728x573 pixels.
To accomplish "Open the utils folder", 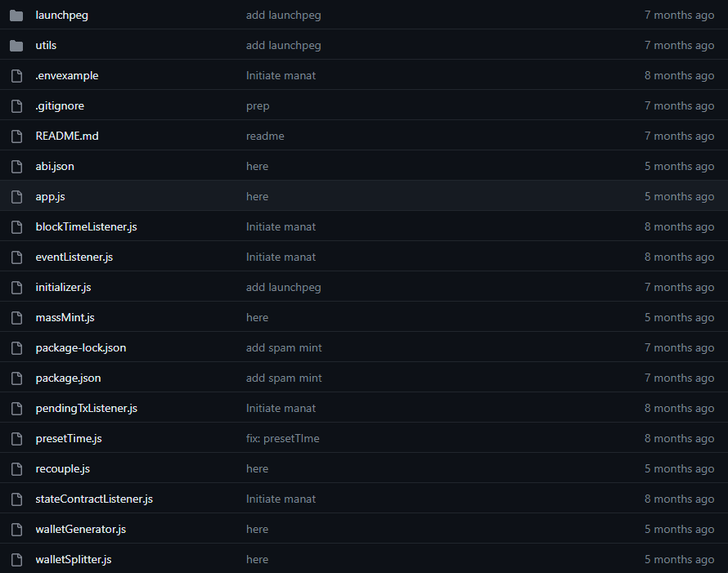I will click(46, 46).
